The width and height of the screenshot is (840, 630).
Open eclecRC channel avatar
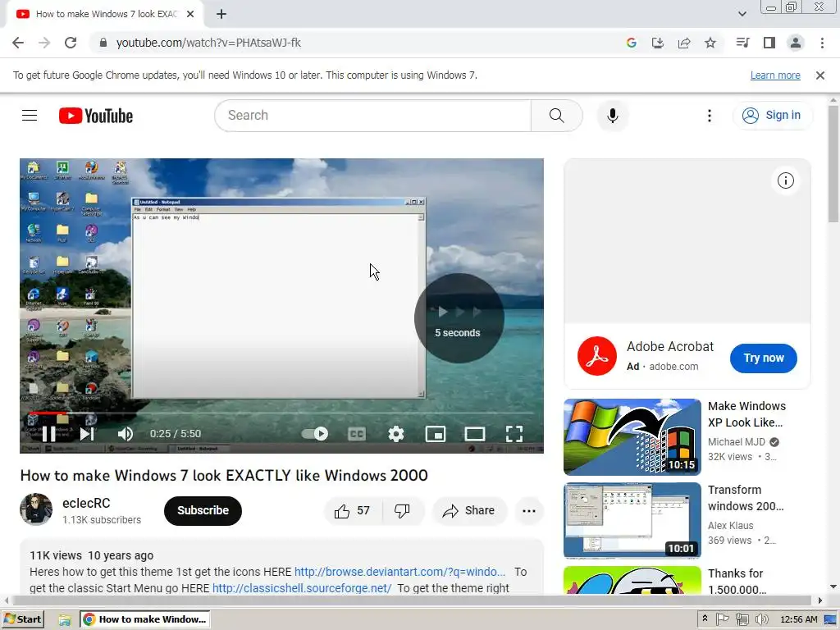(36, 509)
